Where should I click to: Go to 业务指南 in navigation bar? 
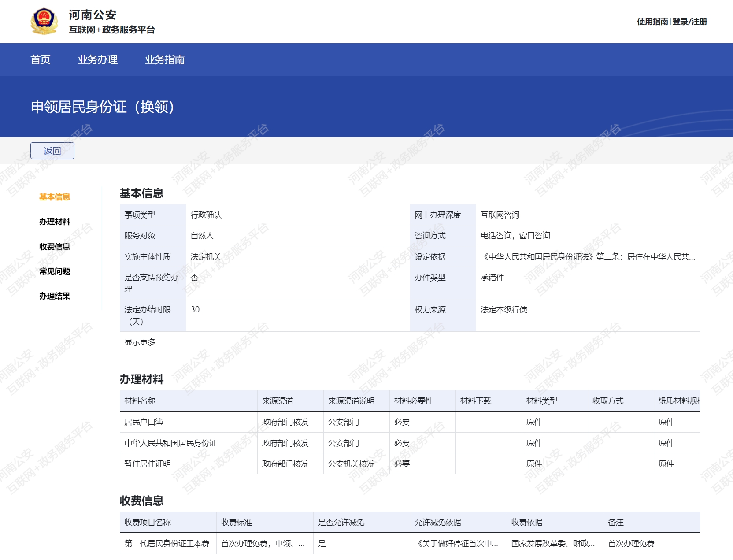[x=165, y=59]
